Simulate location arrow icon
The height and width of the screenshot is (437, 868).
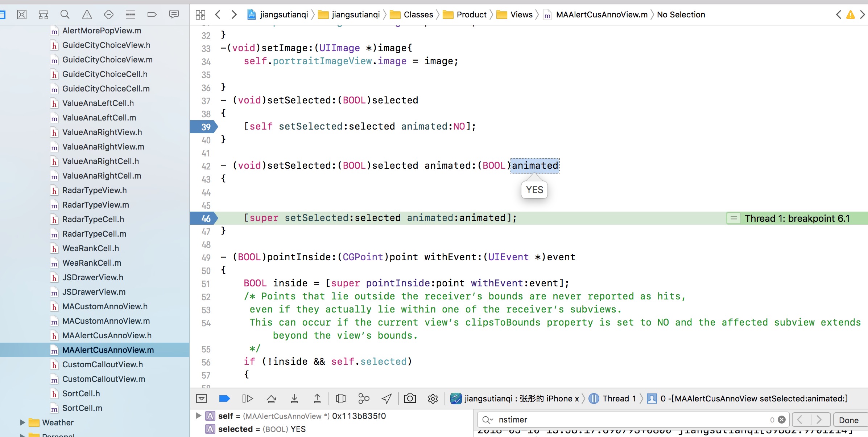[x=387, y=399]
